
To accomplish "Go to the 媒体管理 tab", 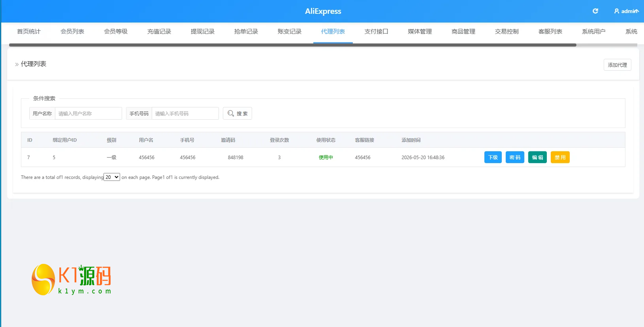I will pyautogui.click(x=420, y=32).
